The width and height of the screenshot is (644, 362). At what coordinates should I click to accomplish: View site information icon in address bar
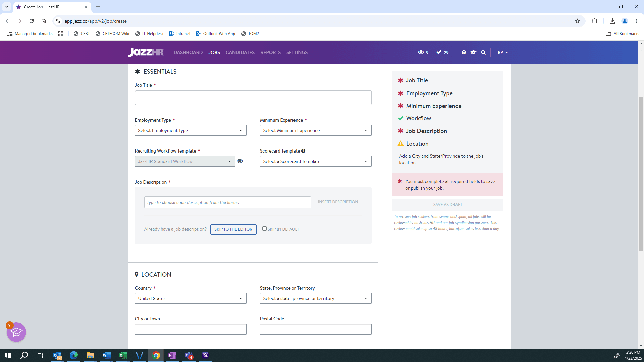point(58,21)
